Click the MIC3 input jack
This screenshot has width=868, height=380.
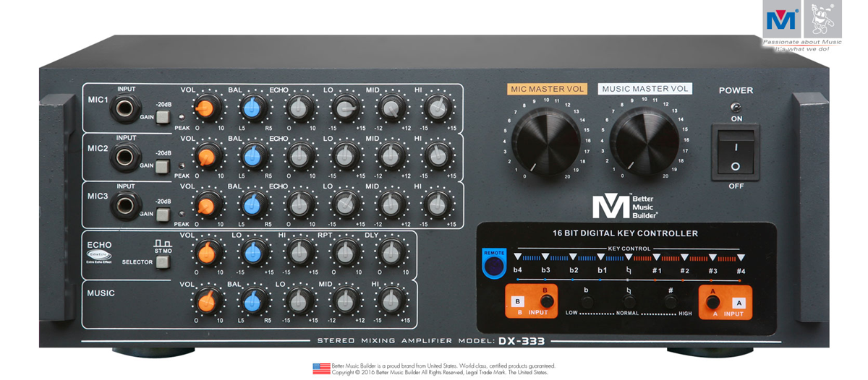[126, 205]
